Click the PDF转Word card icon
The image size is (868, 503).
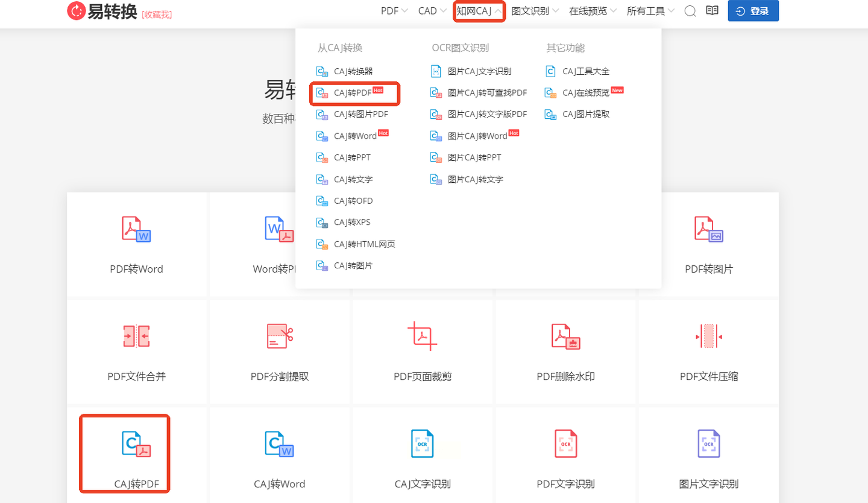136,229
